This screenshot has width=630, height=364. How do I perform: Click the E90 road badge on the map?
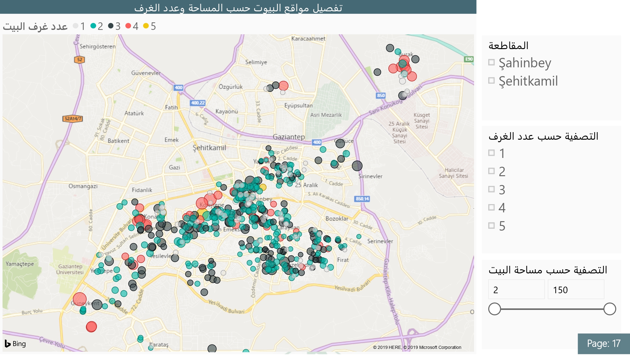469,59
